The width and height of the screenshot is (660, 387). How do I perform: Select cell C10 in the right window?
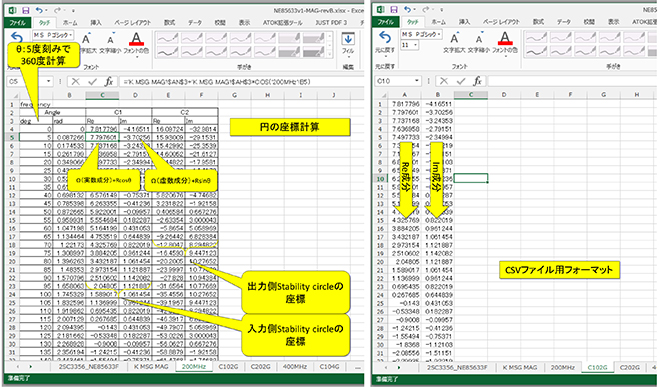(471, 178)
